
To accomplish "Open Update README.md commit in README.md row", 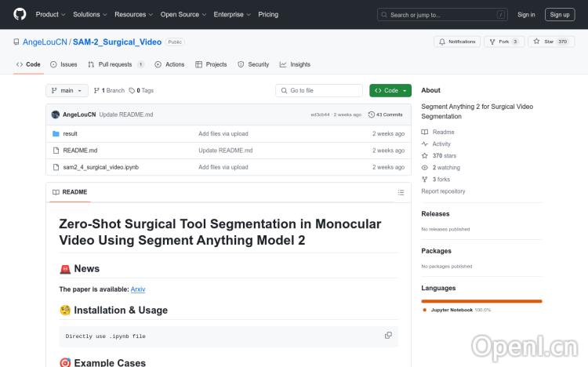I will (x=225, y=151).
